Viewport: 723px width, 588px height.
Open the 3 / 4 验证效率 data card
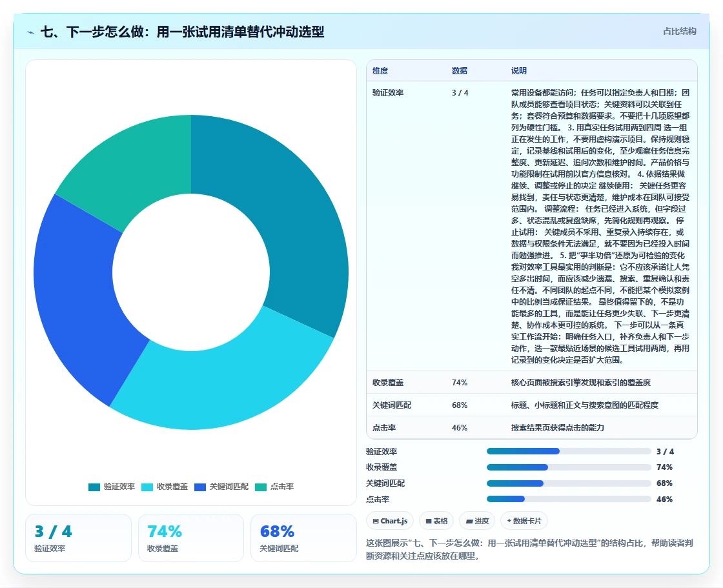pyautogui.click(x=78, y=538)
